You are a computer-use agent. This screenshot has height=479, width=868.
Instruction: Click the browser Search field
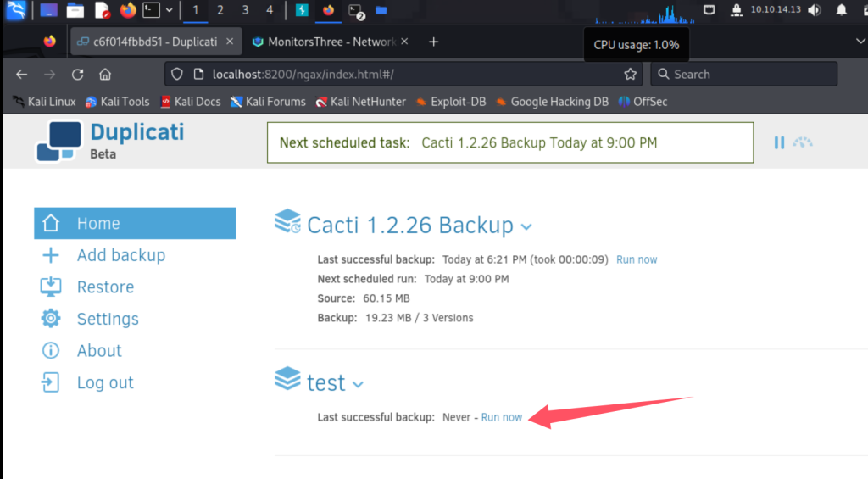point(743,75)
